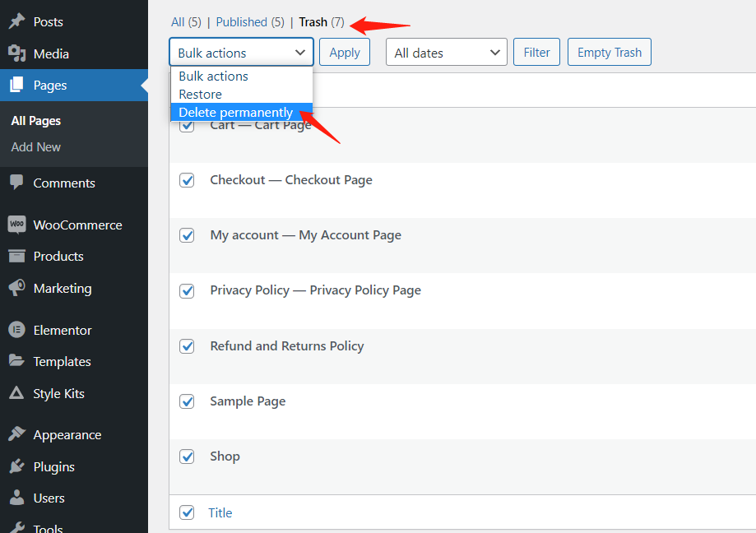This screenshot has height=533, width=756.
Task: Click the Elementor circle icon
Action: (x=17, y=330)
